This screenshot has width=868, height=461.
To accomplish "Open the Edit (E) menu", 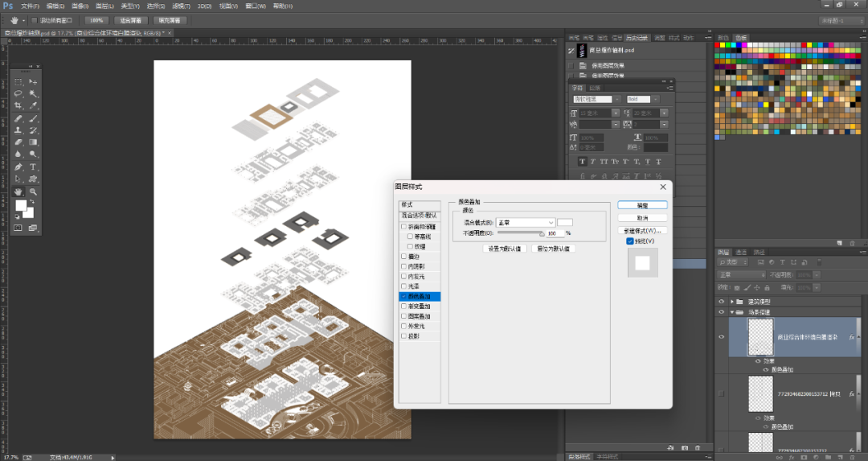I will pos(55,6).
